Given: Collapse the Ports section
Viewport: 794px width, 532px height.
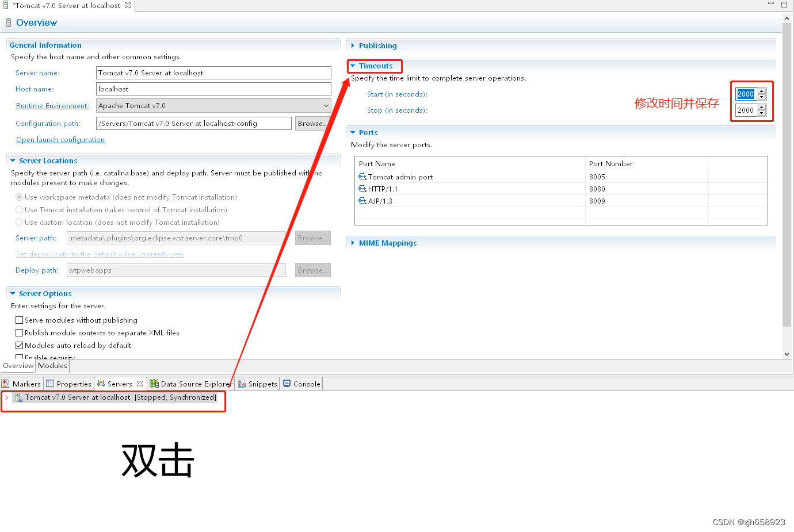Looking at the screenshot, I should click(353, 132).
